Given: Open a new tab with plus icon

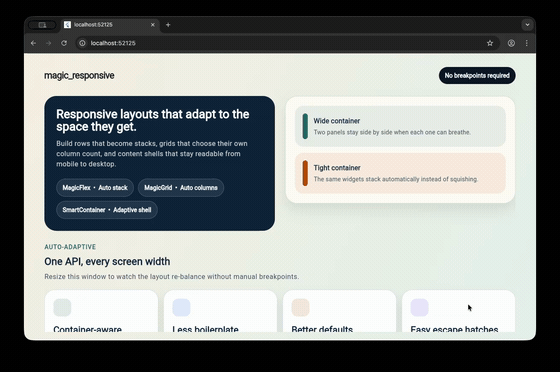Looking at the screenshot, I should point(168,25).
